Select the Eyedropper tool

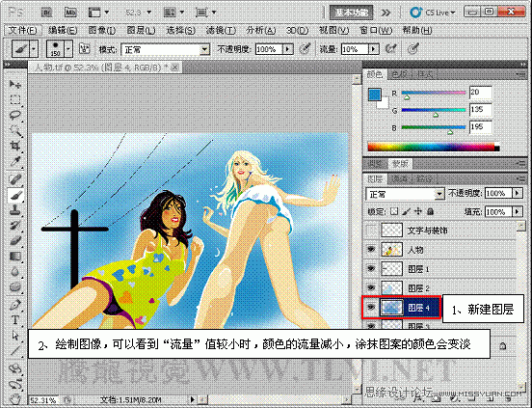coord(14,162)
